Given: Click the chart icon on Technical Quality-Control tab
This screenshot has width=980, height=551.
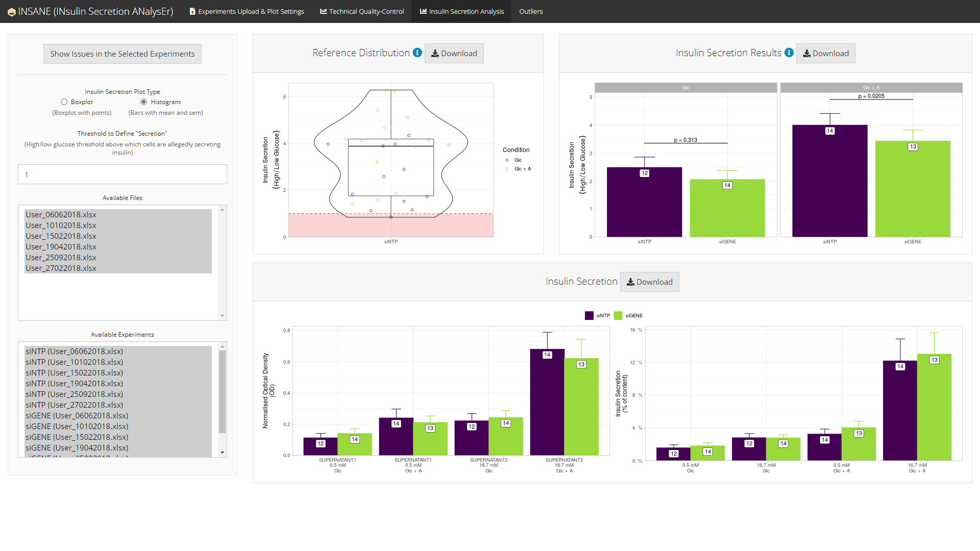Looking at the screenshot, I should pyautogui.click(x=323, y=11).
